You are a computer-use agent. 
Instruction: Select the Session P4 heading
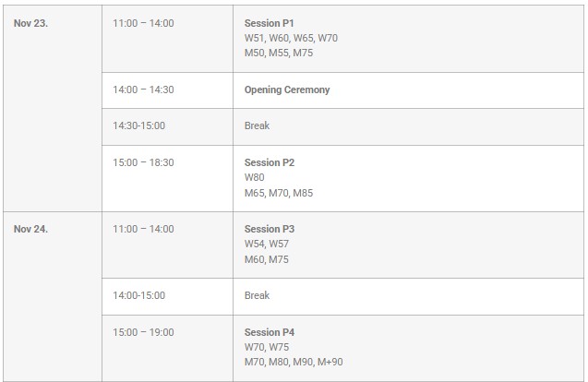coord(270,332)
